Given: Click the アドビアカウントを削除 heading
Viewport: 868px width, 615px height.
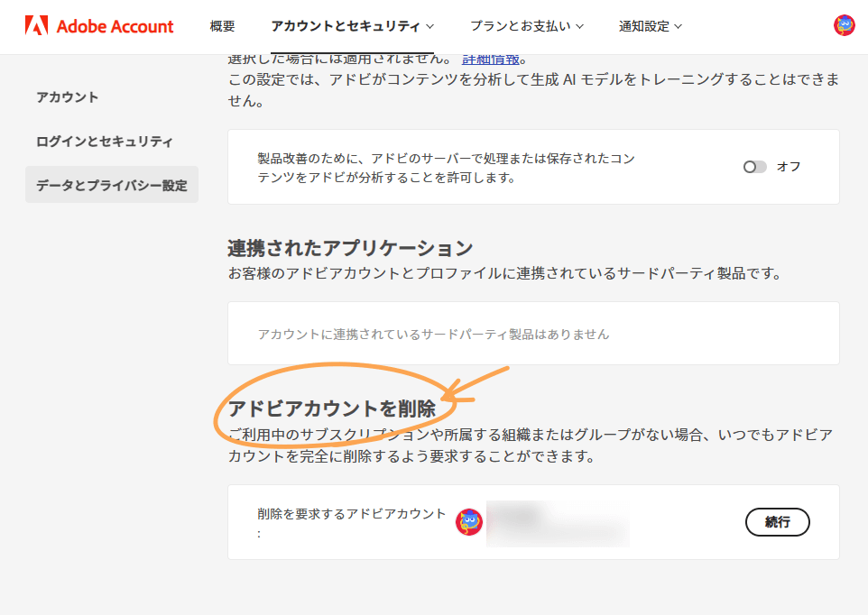Looking at the screenshot, I should (x=332, y=408).
